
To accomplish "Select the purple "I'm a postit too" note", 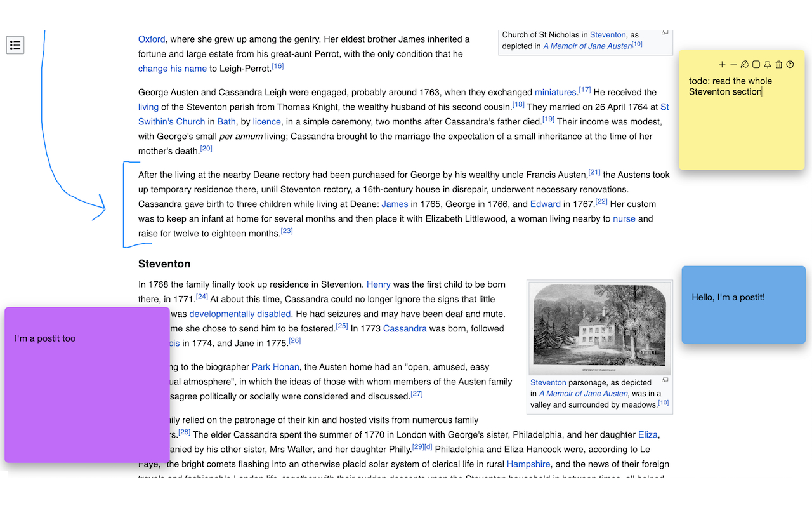I will [87, 385].
